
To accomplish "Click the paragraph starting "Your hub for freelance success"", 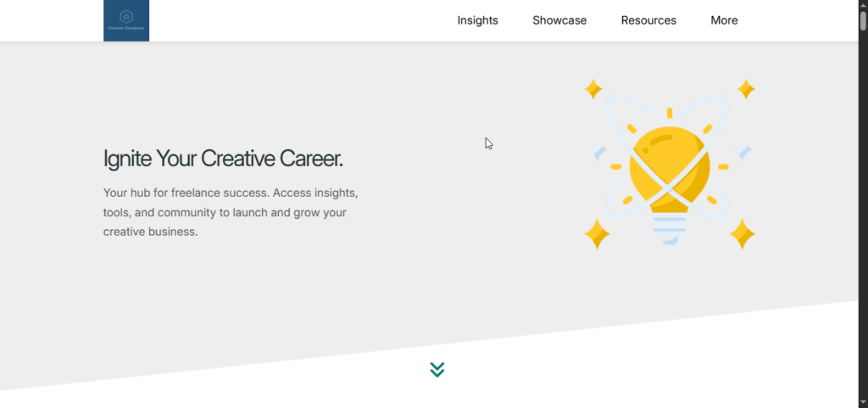I will (x=231, y=213).
